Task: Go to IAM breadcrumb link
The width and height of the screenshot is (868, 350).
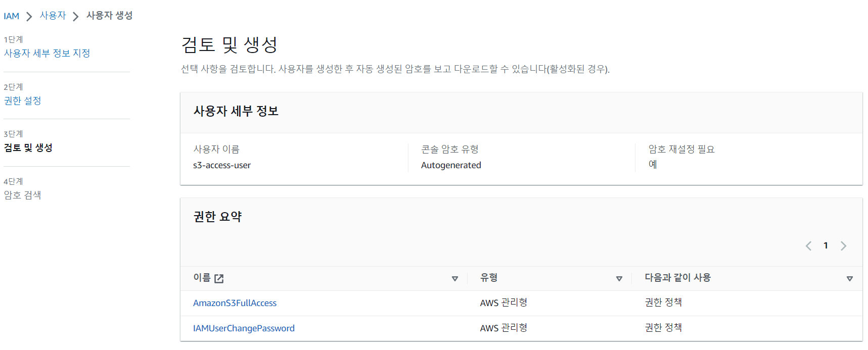Action: [x=12, y=16]
